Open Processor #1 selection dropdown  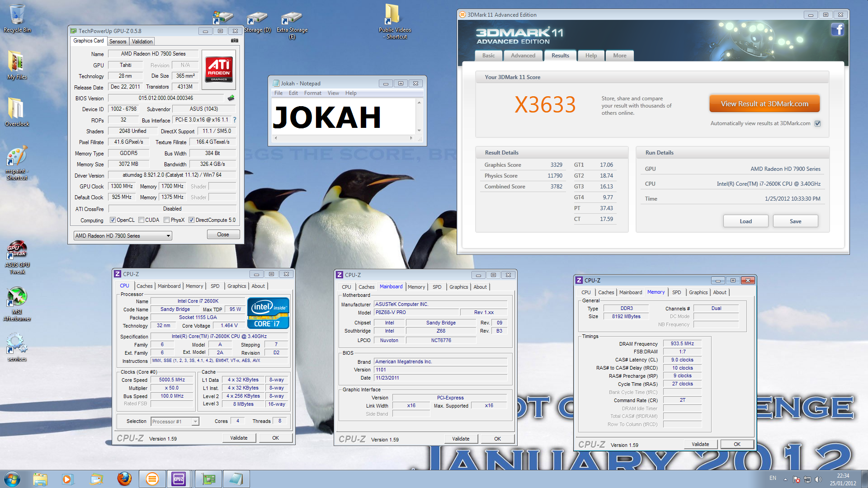tap(175, 422)
